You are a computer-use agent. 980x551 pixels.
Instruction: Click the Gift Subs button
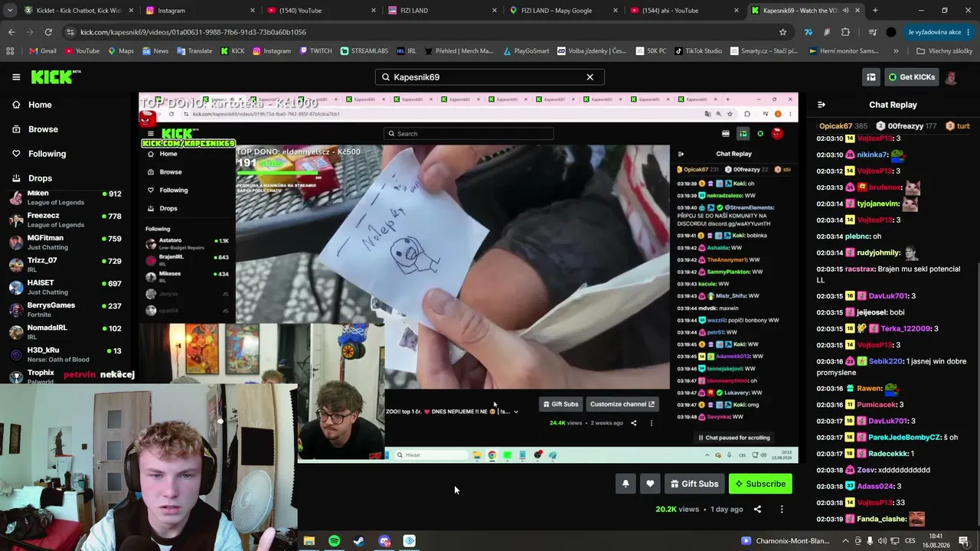pyautogui.click(x=694, y=484)
